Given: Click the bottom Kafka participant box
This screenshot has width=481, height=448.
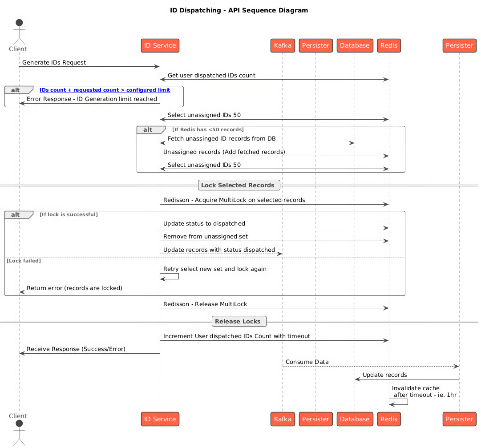Looking at the screenshot, I should tap(283, 419).
